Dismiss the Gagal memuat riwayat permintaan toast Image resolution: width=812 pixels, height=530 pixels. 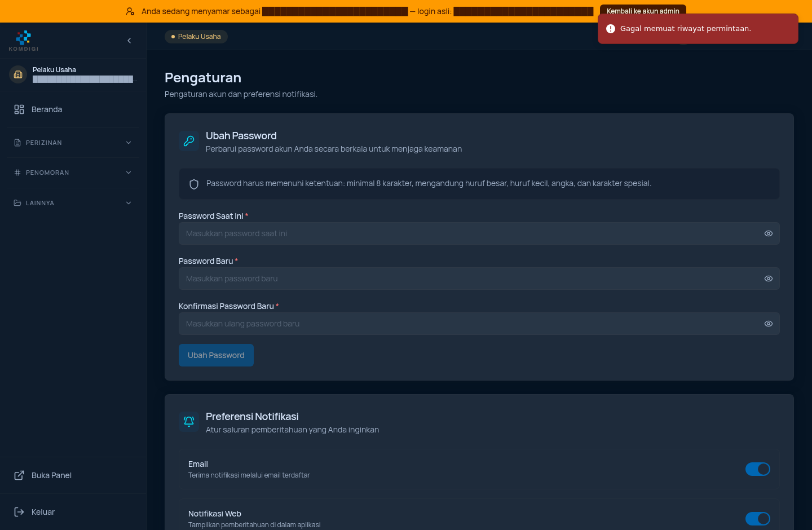[x=698, y=29]
